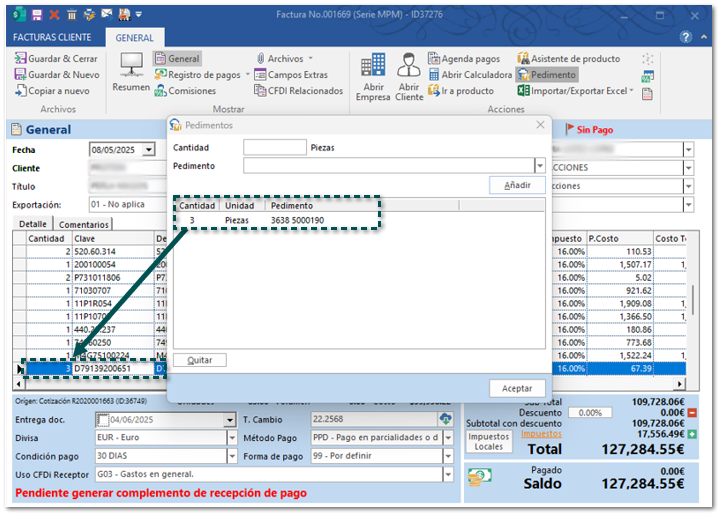
Task: Open Abrir Cliente from the ribbon
Action: click(408, 76)
